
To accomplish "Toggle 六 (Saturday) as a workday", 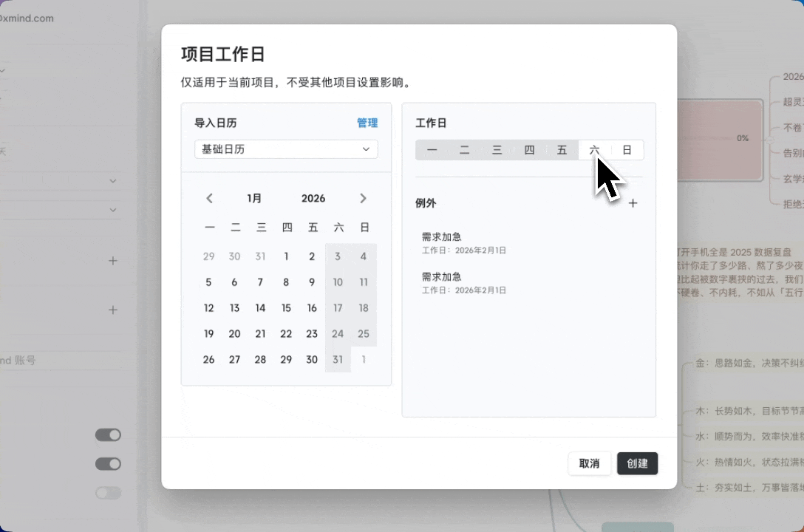I will [594, 149].
